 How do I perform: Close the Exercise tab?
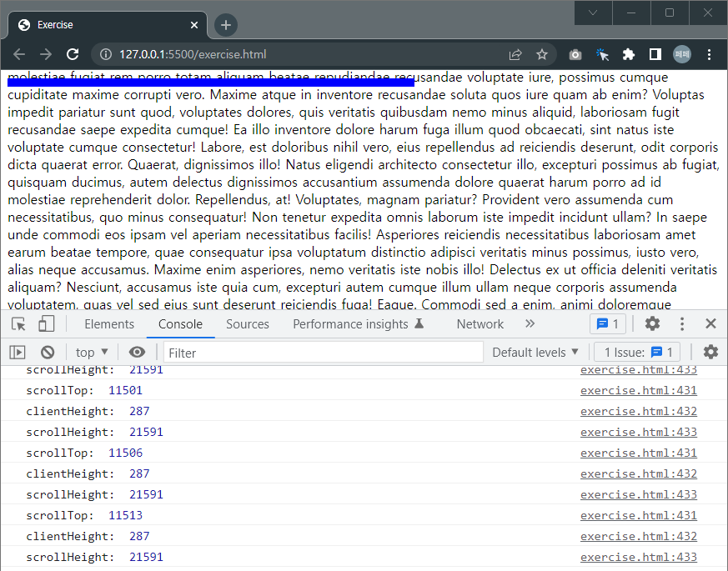coord(194,25)
